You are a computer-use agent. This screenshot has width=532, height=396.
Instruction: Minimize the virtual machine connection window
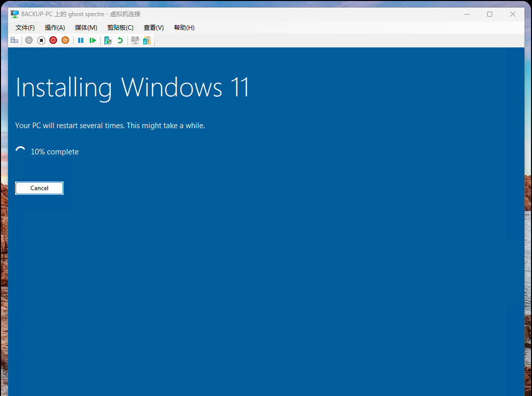click(x=467, y=14)
